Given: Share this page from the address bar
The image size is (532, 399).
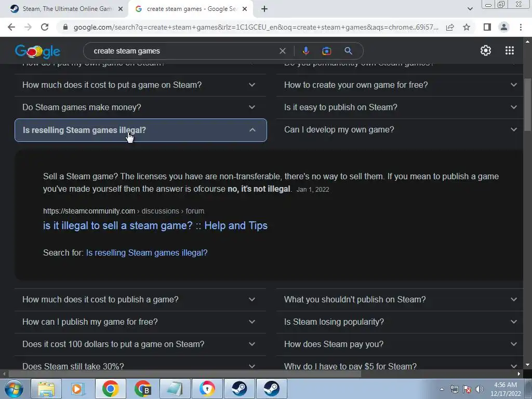Looking at the screenshot, I should point(450,27).
